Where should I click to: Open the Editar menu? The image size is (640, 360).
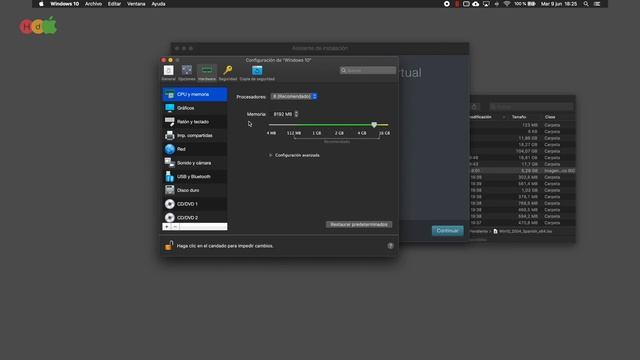click(114, 4)
